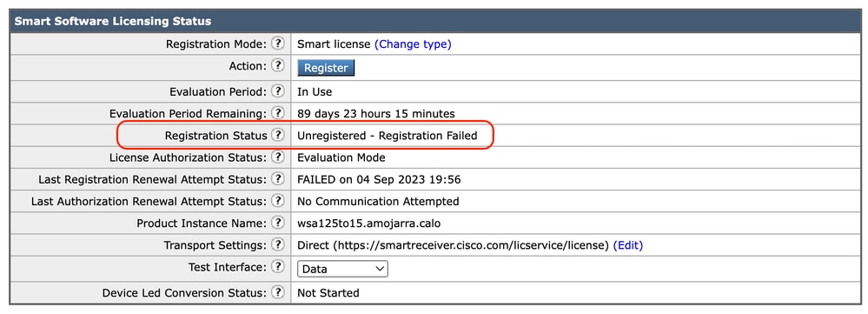Click the 'Transport Settings:' label
Image resolution: width=868 pixels, height=314 pixels.
215,245
